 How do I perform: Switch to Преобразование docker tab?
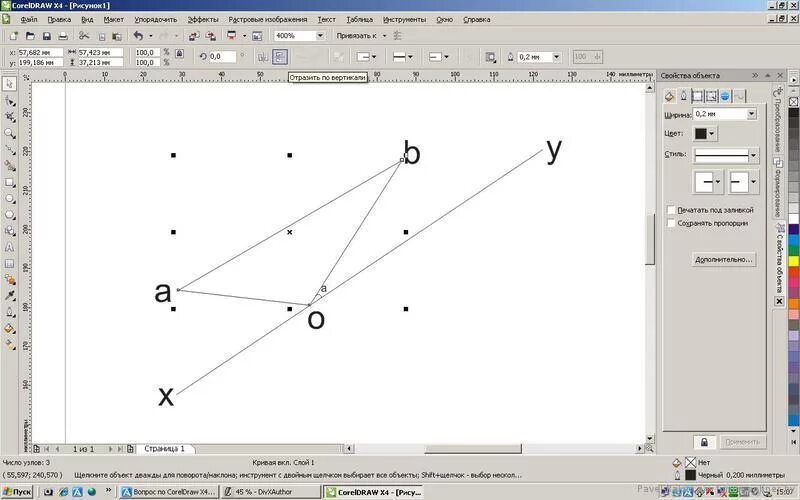point(777,120)
